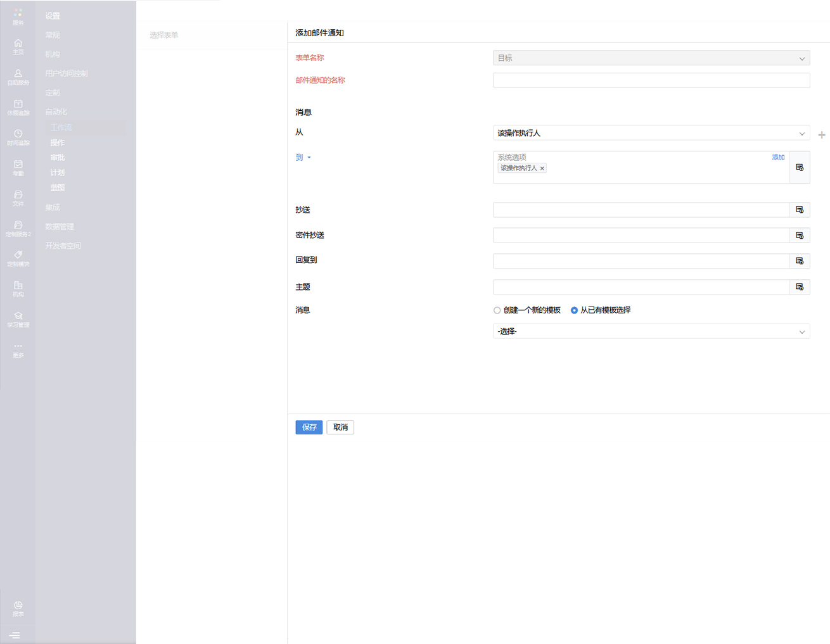Click the 休假追踪 leave tracker icon
This screenshot has height=644, width=830.
18,106
